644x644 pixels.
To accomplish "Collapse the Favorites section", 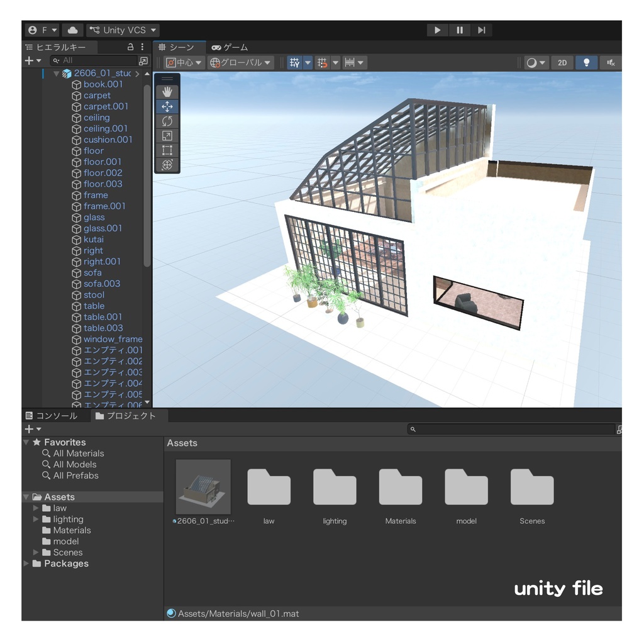I will coord(26,442).
